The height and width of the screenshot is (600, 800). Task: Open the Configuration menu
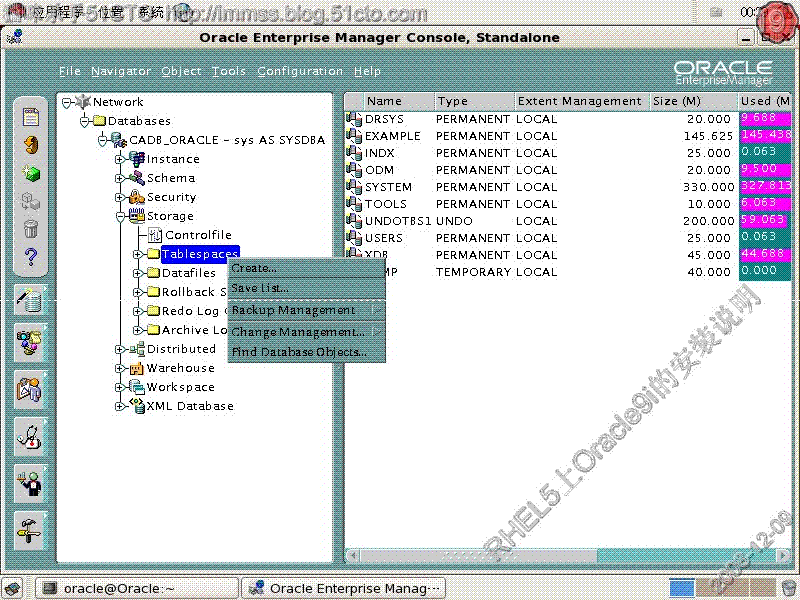(300, 71)
